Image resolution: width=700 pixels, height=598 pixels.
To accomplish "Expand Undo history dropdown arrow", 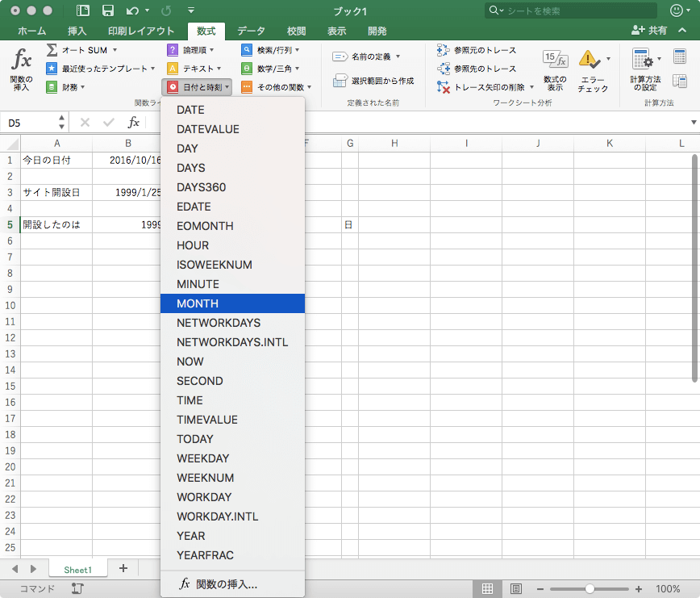I will point(147,10).
